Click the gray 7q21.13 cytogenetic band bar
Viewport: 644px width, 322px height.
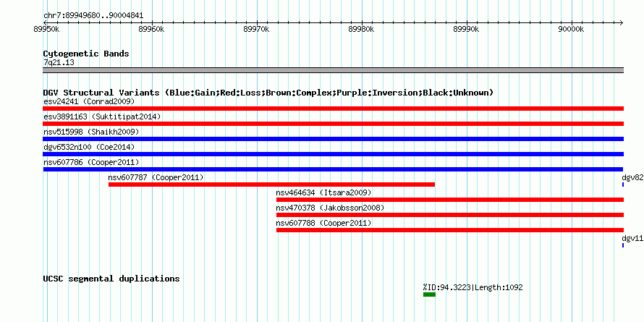tap(333, 70)
